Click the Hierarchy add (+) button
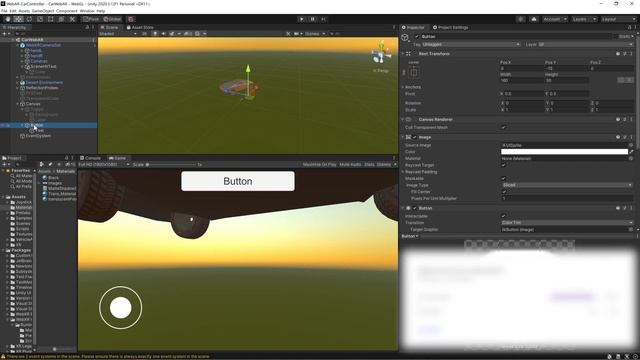The width and height of the screenshot is (640, 360). (x=4, y=33)
